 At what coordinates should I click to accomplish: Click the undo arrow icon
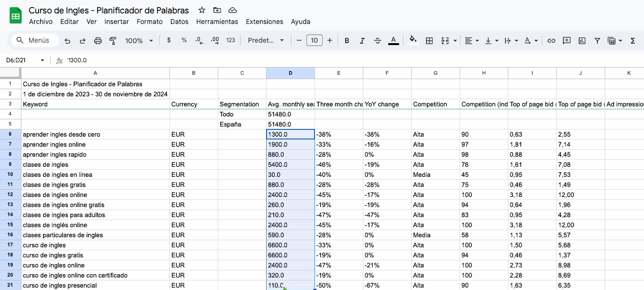pos(68,41)
